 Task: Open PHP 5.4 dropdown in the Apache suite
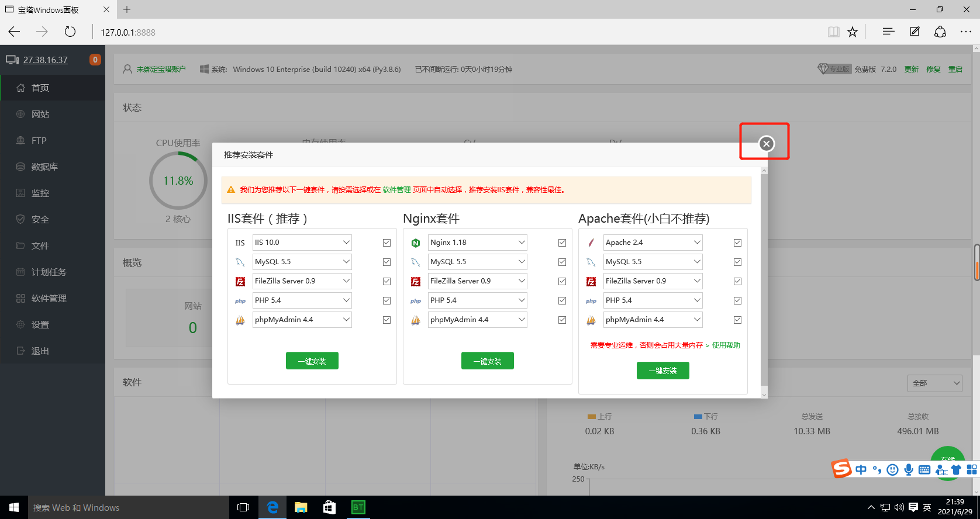(653, 300)
